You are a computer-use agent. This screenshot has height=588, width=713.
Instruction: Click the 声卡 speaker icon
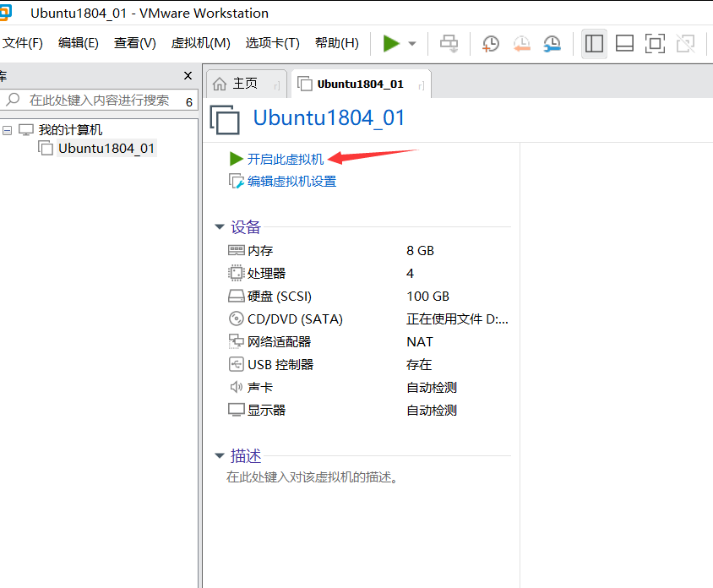pos(236,387)
